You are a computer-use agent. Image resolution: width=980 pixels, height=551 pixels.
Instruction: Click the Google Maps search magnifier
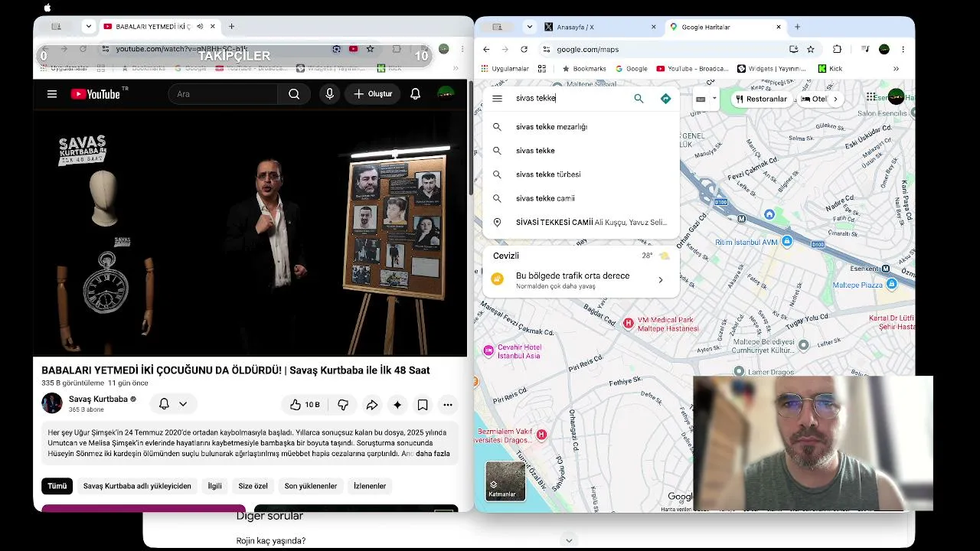(639, 99)
